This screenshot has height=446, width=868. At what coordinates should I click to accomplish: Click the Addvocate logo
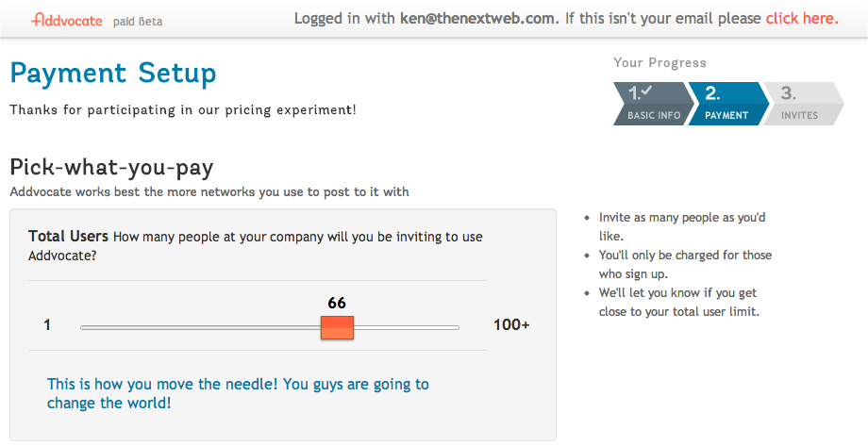(x=67, y=21)
